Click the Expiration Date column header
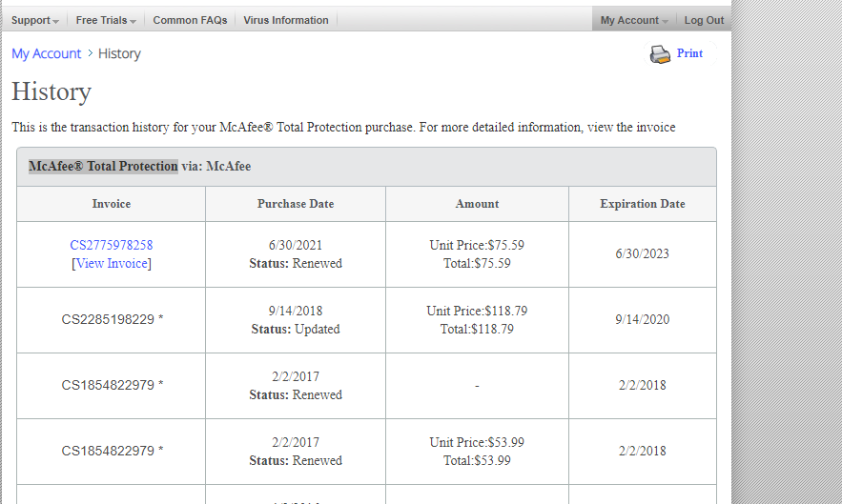Screen dimensions: 842x504 (x=643, y=204)
